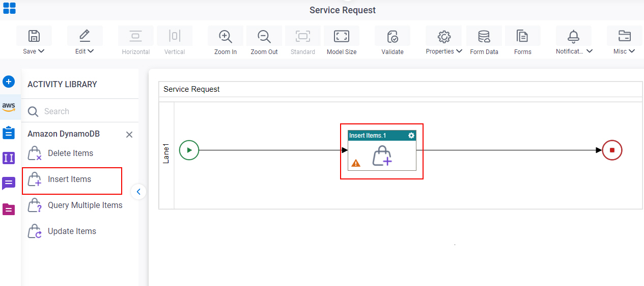The height and width of the screenshot is (286, 644).
Task: Click the Validate process icon
Action: tap(393, 36)
